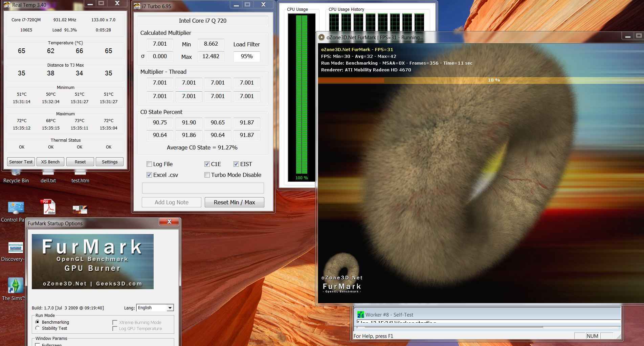Click the FurMark OpenGL Benchmark banner image
The width and height of the screenshot is (644, 346).
(93, 261)
